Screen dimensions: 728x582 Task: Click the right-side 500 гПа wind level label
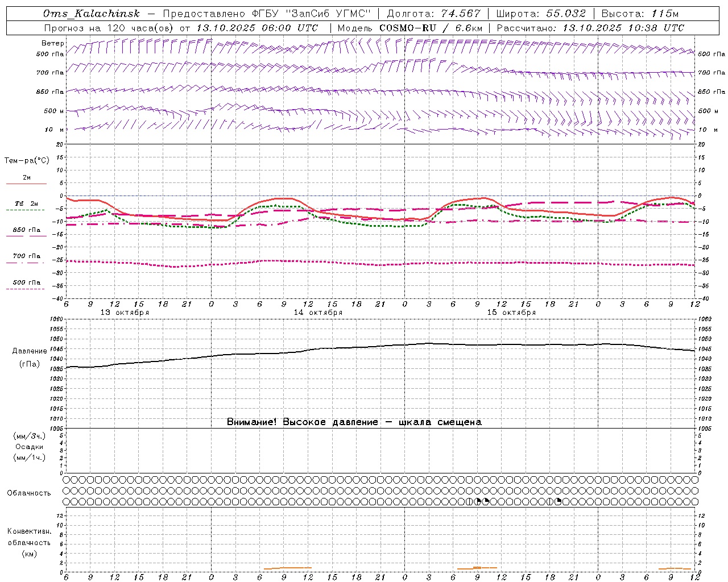coord(712,54)
